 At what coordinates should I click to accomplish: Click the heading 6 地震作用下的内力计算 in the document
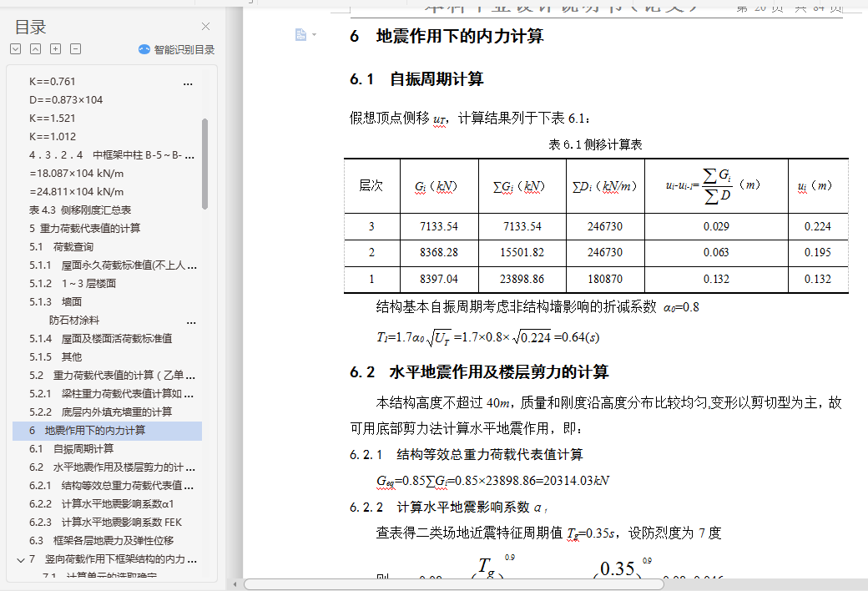click(447, 36)
